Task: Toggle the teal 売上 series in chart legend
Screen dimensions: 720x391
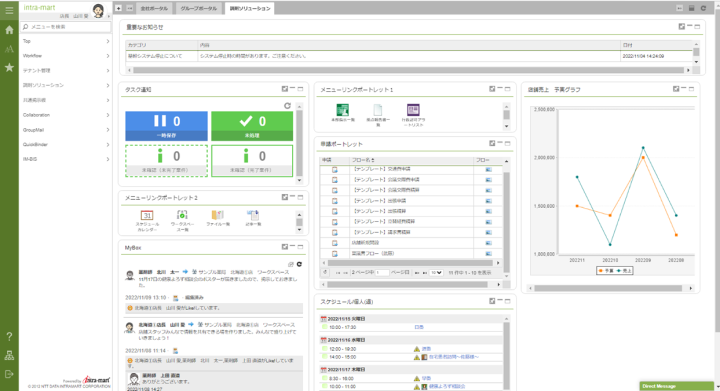Action: [x=624, y=271]
